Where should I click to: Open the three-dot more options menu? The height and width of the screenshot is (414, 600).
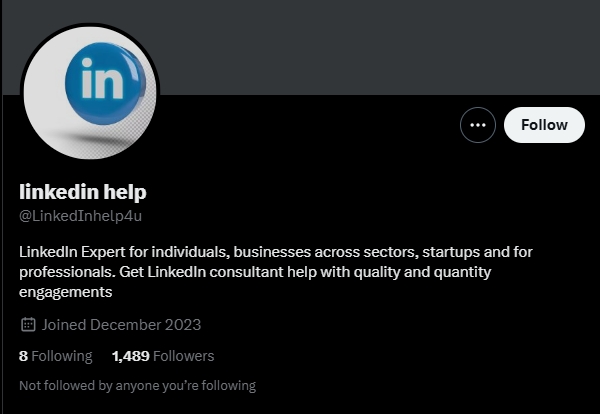tap(478, 125)
